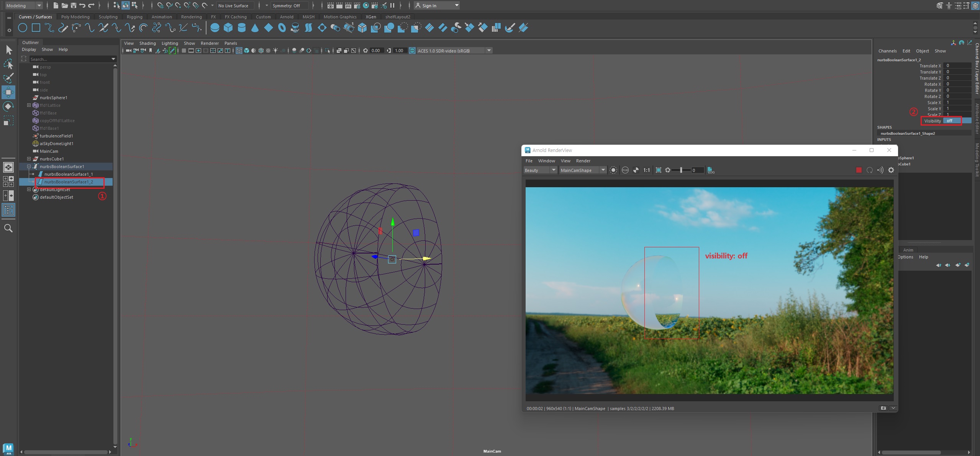Toggle Visibility off field in Channel Box

951,121
